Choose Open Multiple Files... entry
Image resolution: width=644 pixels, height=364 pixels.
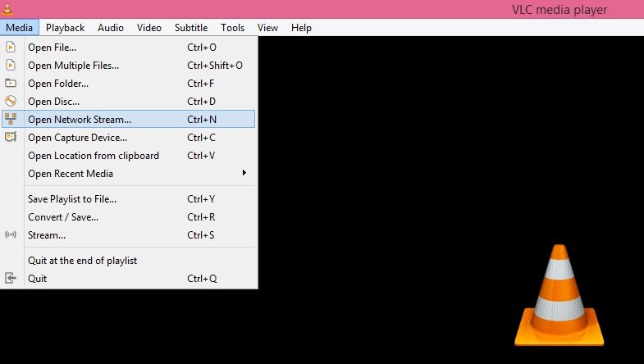pyautogui.click(x=129, y=66)
